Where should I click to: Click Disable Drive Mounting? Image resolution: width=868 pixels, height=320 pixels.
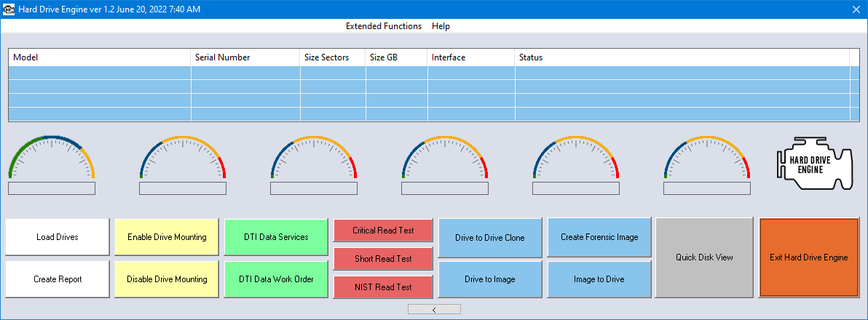click(167, 279)
